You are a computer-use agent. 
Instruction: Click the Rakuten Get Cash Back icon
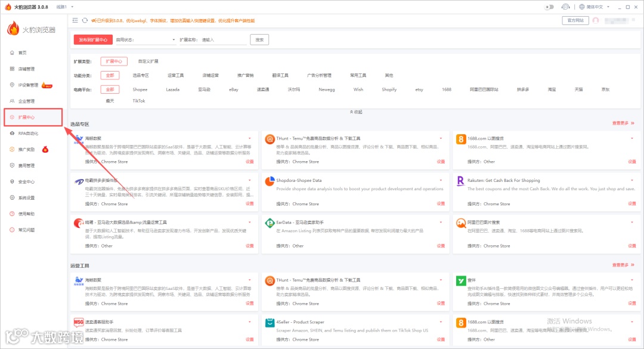[x=460, y=181]
